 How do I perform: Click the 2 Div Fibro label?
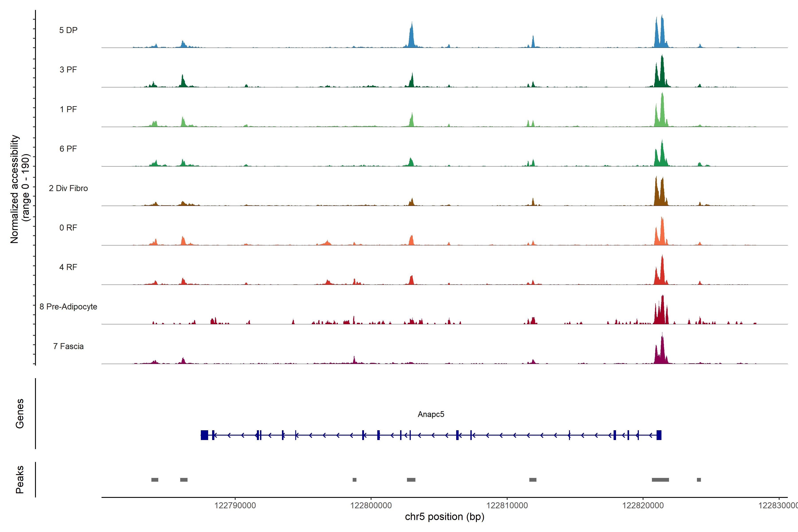(x=68, y=188)
